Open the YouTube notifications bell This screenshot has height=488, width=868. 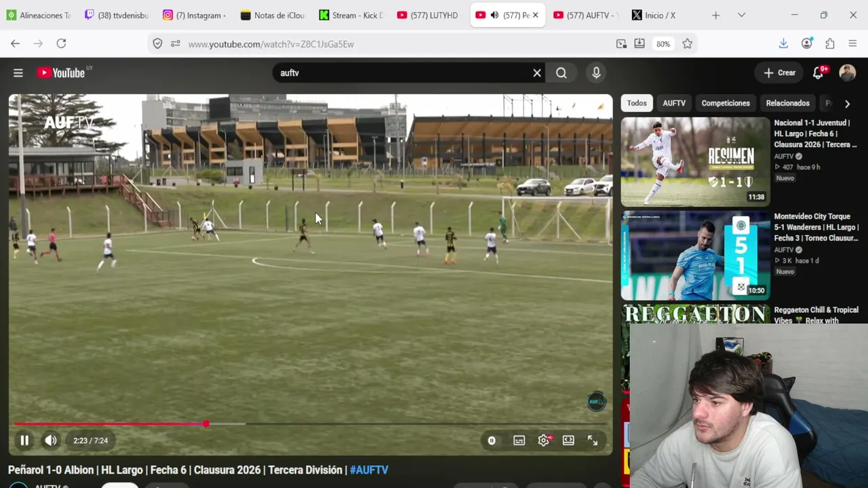click(818, 73)
